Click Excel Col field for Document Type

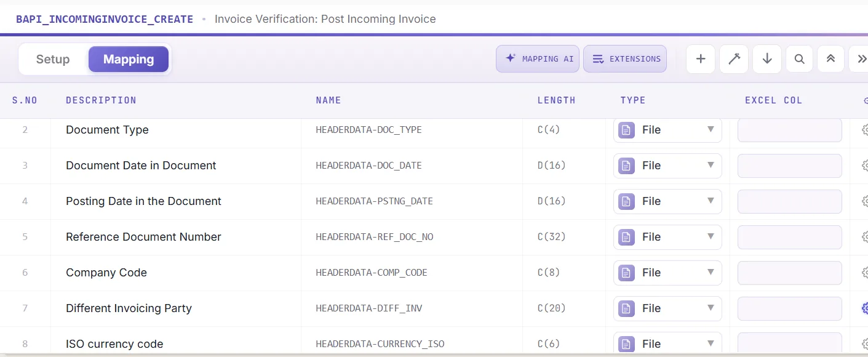tap(790, 130)
